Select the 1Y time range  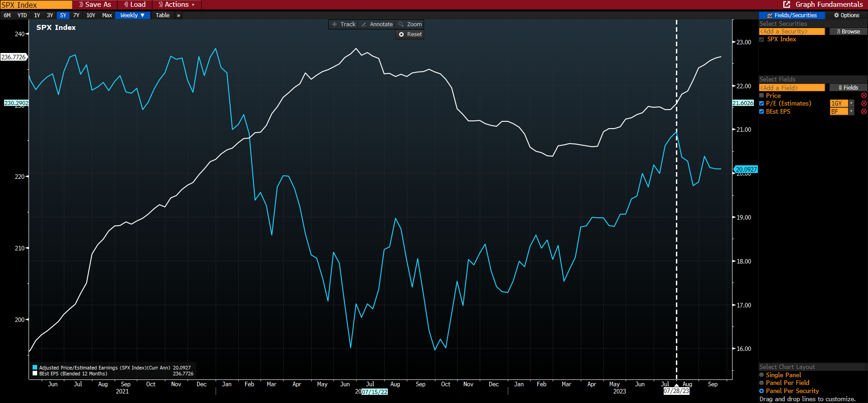click(37, 15)
